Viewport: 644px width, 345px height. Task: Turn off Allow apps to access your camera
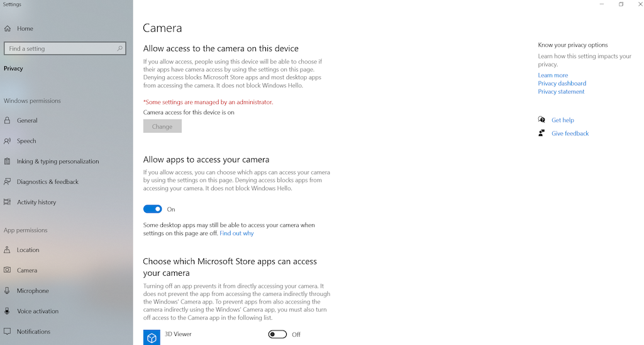click(152, 209)
